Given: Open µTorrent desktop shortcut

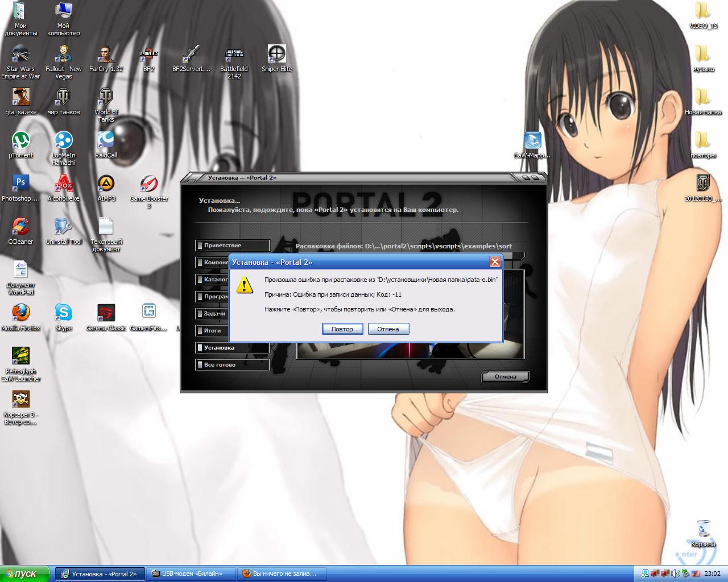Looking at the screenshot, I should pos(20,145).
